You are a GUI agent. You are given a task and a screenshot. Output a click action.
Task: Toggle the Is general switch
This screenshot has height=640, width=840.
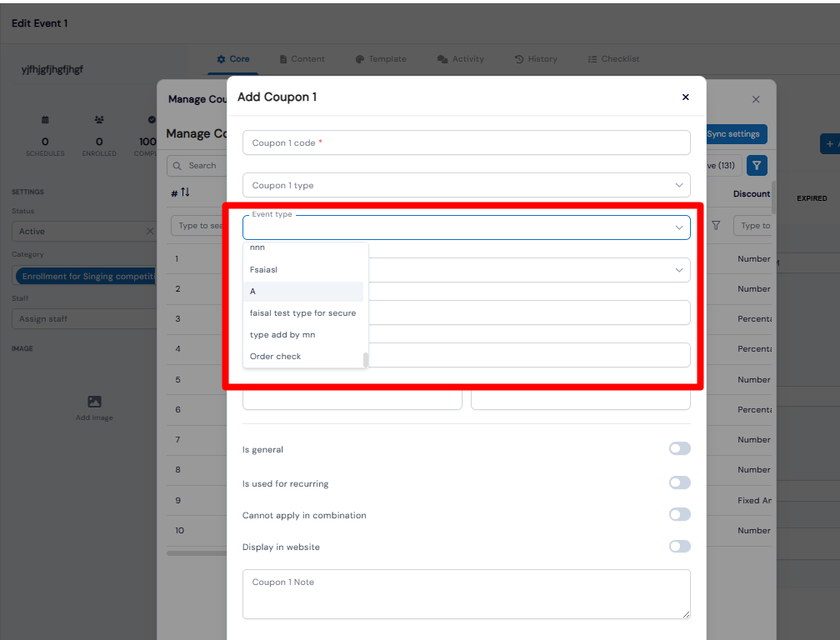pos(679,448)
